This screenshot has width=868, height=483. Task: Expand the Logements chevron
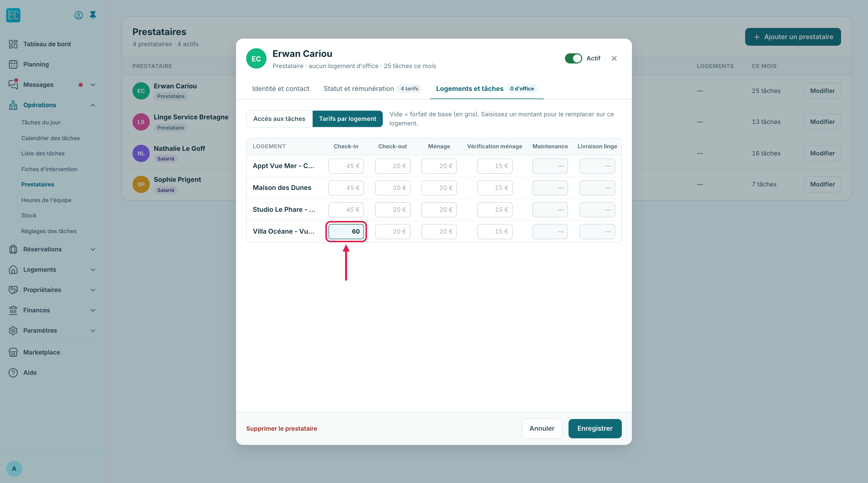(x=93, y=270)
